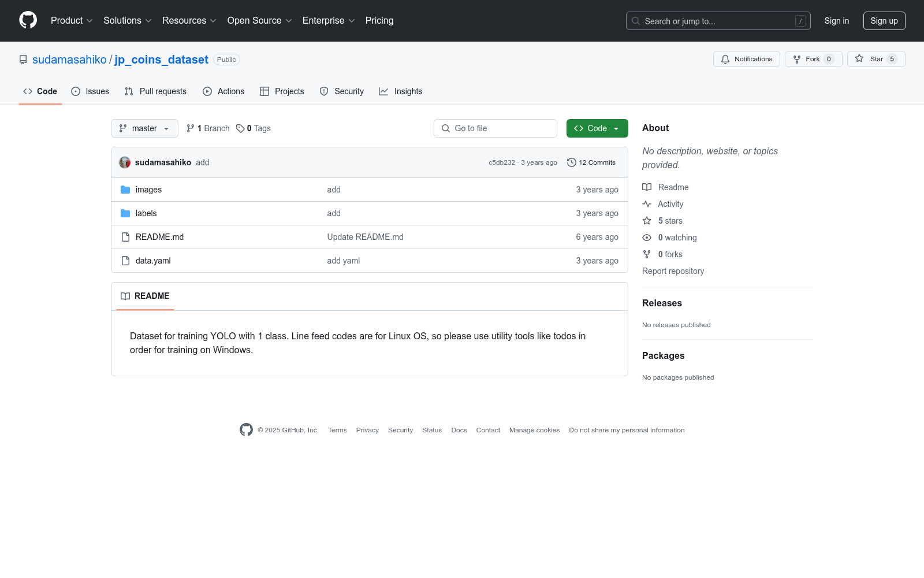The image size is (924, 578).
Task: Click the GitHub mark in footer
Action: coord(246,430)
